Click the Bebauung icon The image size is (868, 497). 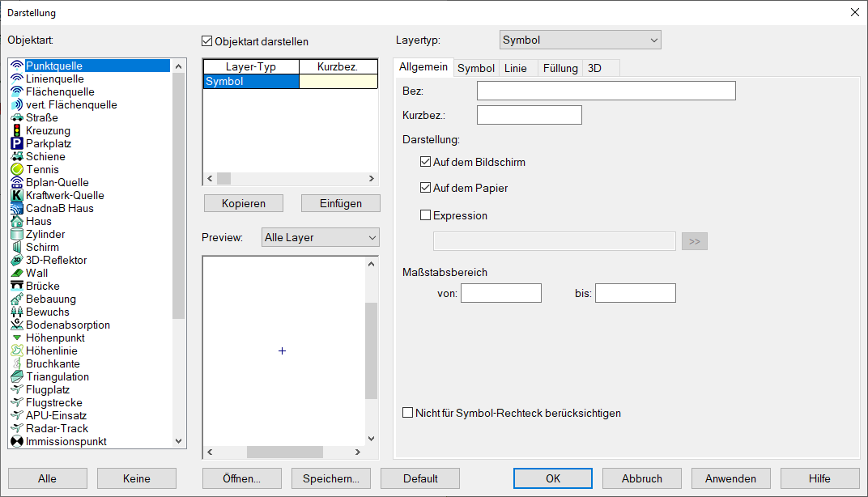click(x=17, y=299)
